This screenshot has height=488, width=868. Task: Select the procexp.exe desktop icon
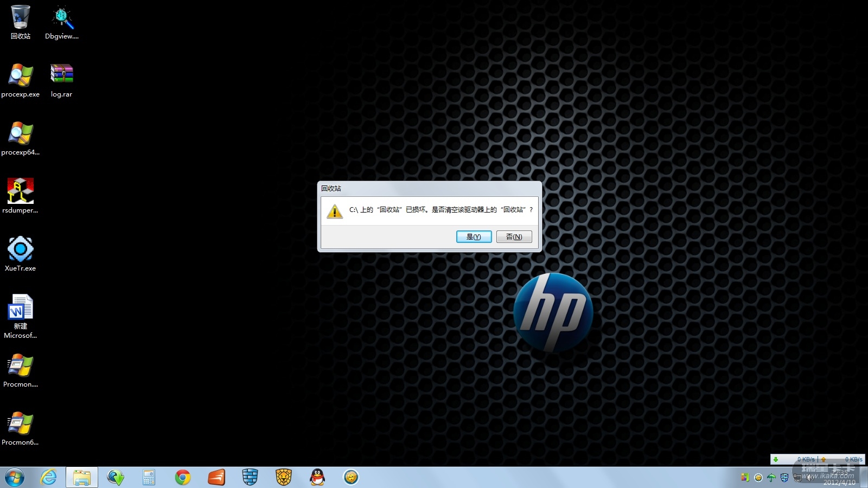pos(21,80)
